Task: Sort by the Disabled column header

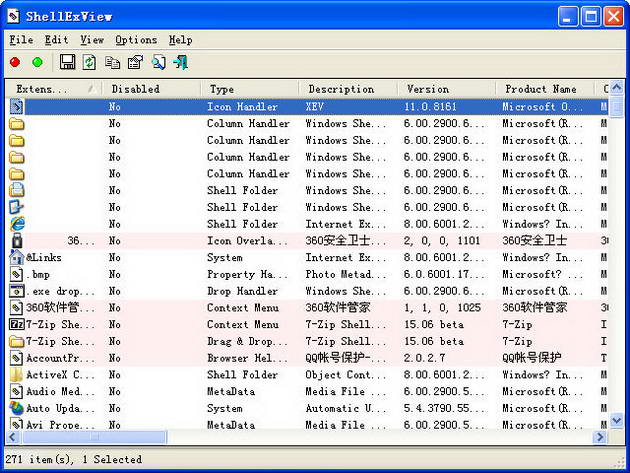Action: [x=151, y=89]
